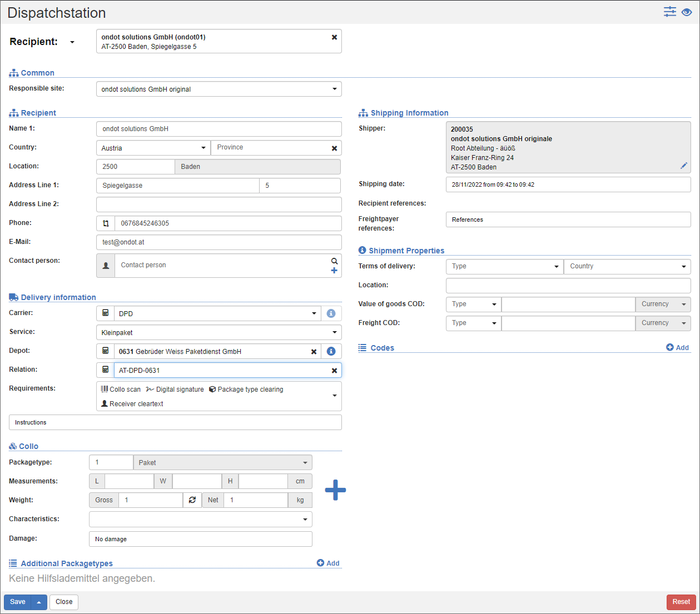
Task: Open the Save button split arrow
Action: (39, 602)
